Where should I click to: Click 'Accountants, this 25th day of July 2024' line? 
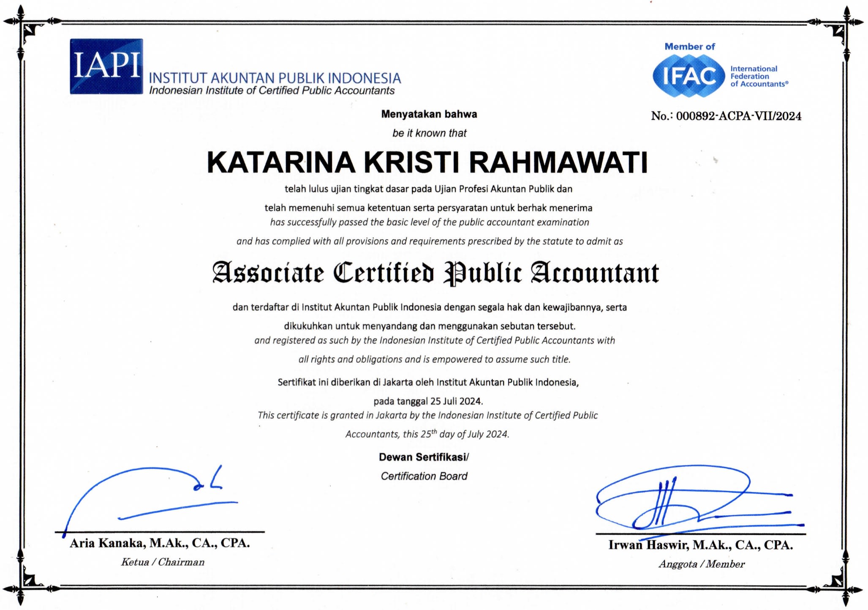(x=427, y=434)
